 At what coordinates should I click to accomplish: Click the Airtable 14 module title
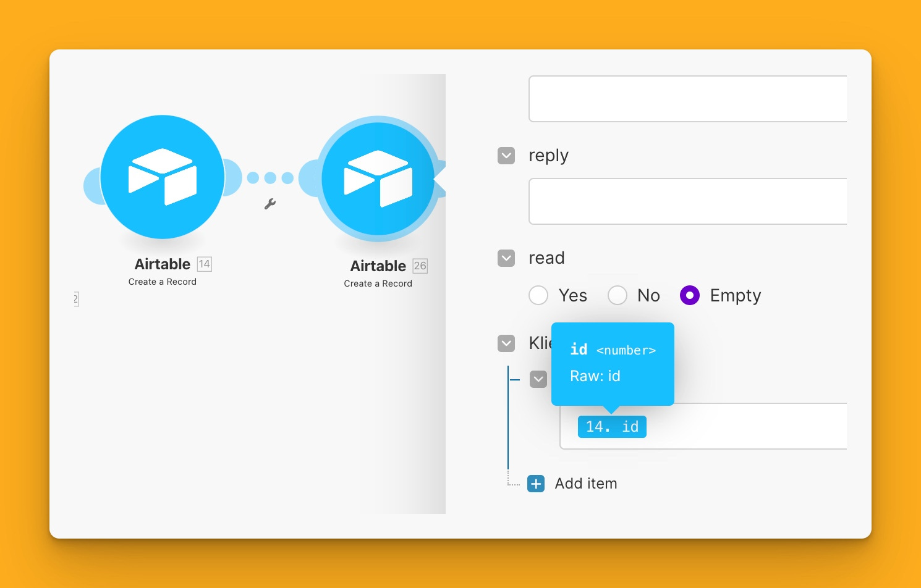[163, 264]
